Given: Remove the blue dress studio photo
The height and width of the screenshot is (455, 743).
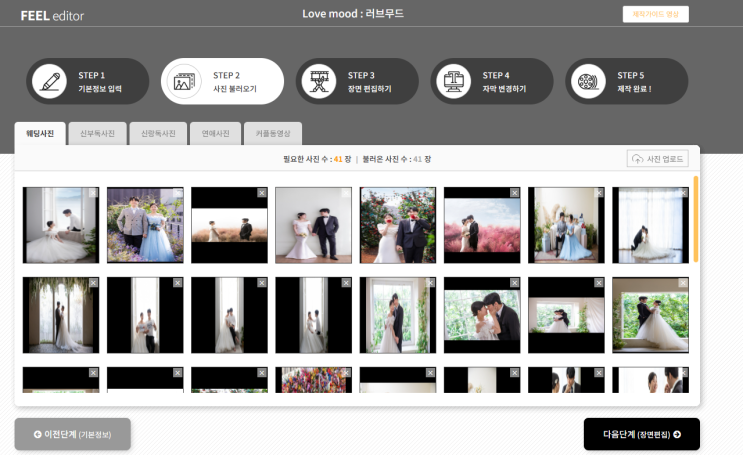Looking at the screenshot, I should click(x=599, y=192).
